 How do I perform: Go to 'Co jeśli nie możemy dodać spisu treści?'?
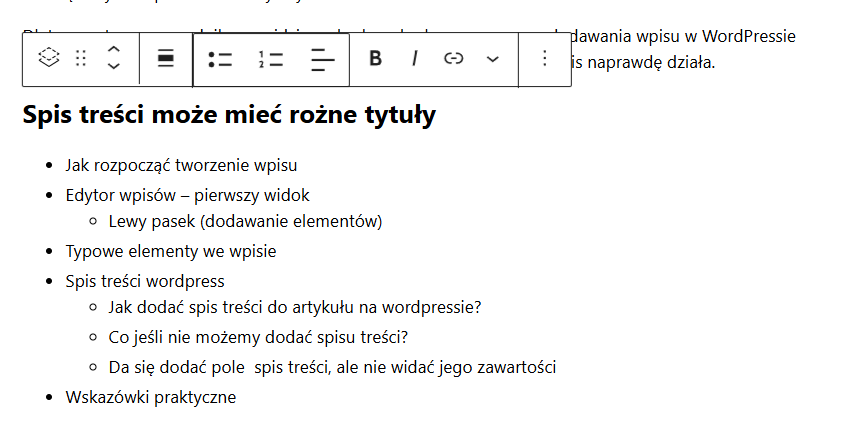point(258,337)
